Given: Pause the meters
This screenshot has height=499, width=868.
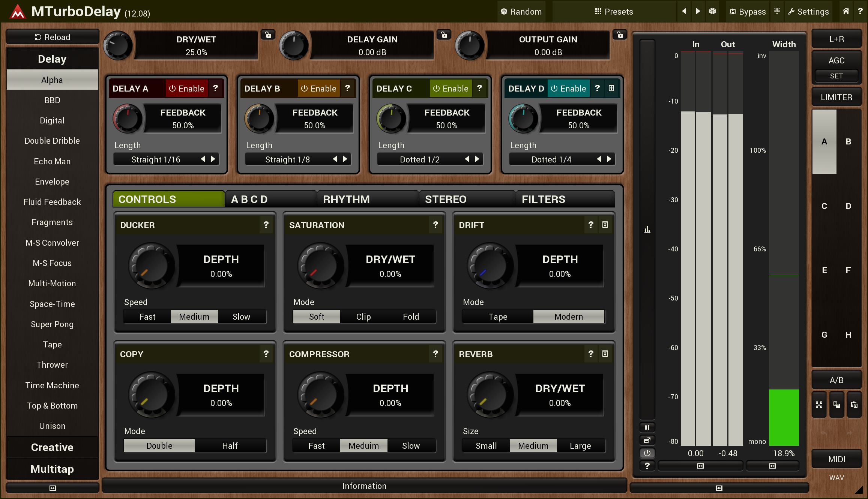Looking at the screenshot, I should click(647, 427).
